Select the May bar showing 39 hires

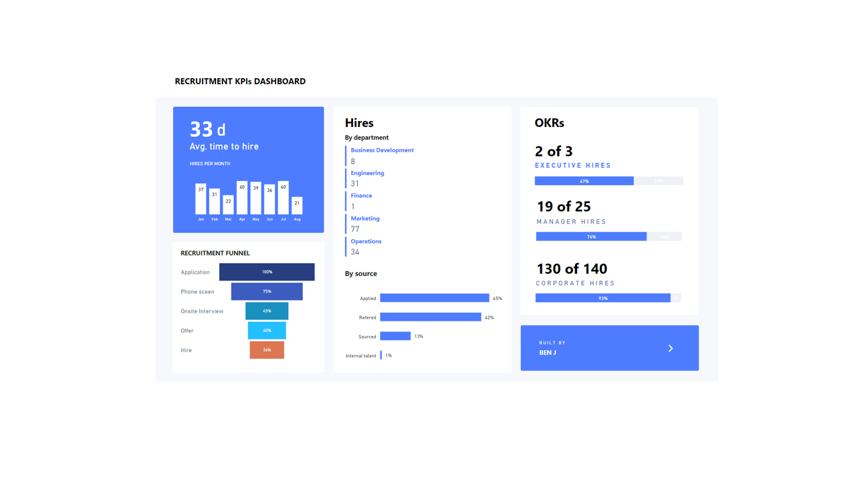pos(255,198)
